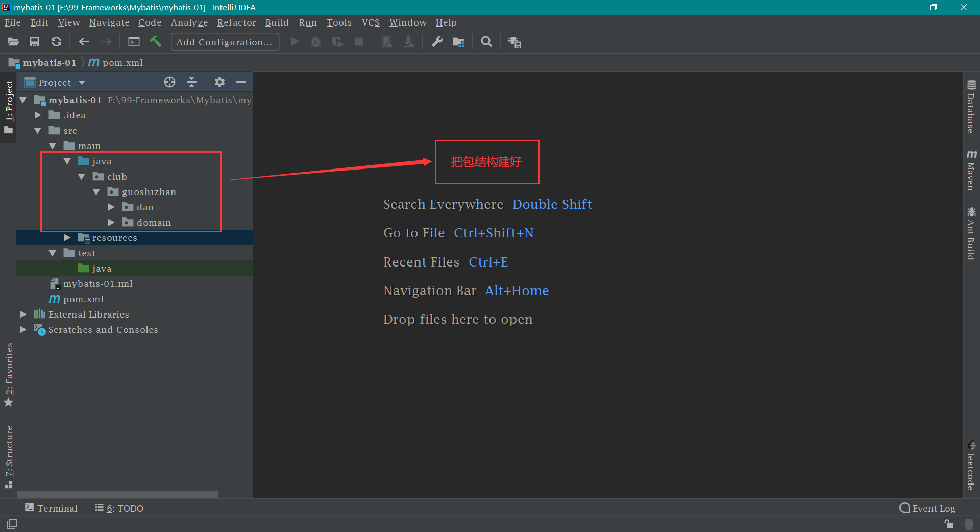Click the Add Configuration button
Viewport: 980px width, 532px height.
point(225,42)
